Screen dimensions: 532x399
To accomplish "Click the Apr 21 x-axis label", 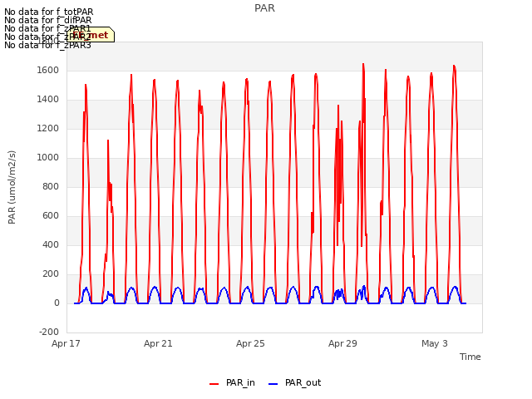I will [158, 343].
